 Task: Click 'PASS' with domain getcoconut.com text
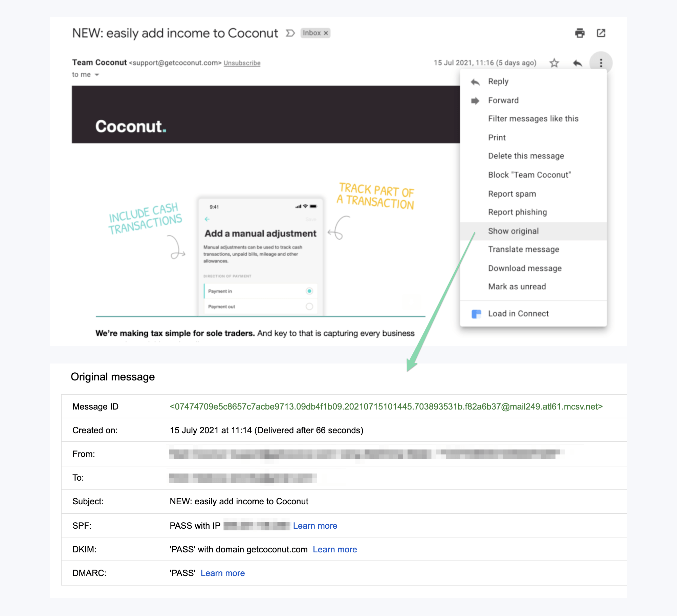[239, 549]
